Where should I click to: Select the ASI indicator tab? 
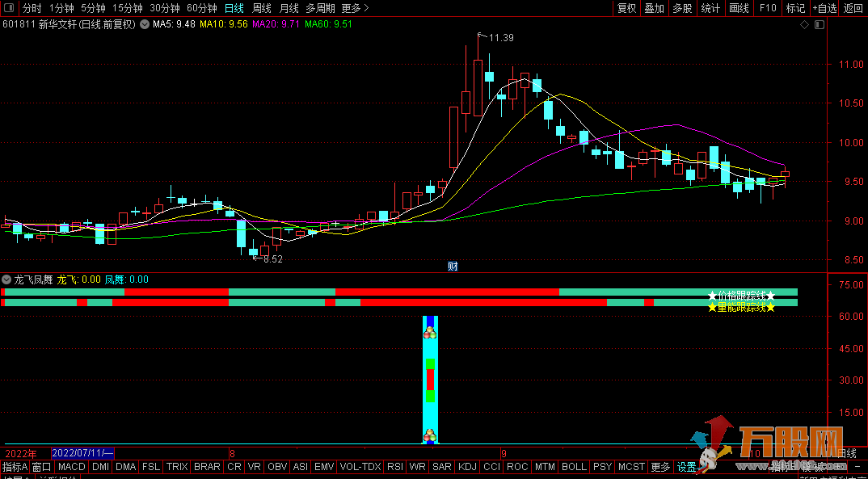click(301, 467)
